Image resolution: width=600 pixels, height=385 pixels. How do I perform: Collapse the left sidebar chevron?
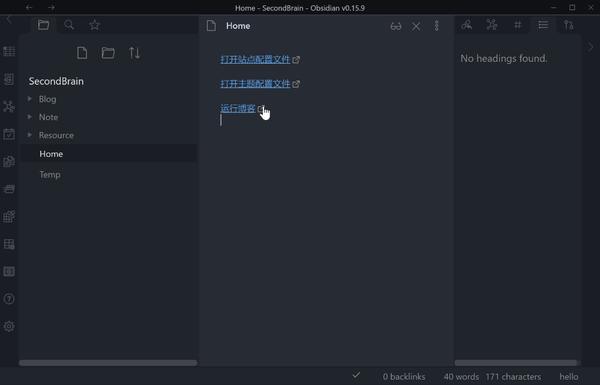(x=9, y=20)
